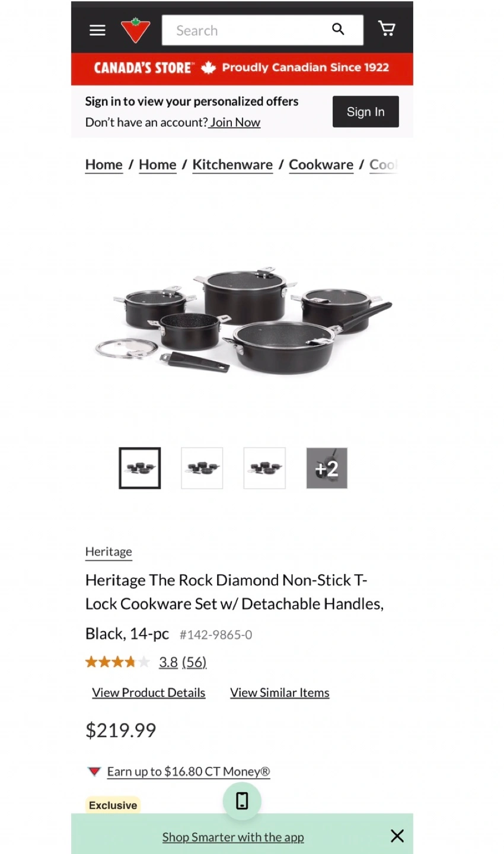Go to Cookware breadcrumb
The height and width of the screenshot is (854, 504).
pyautogui.click(x=321, y=165)
